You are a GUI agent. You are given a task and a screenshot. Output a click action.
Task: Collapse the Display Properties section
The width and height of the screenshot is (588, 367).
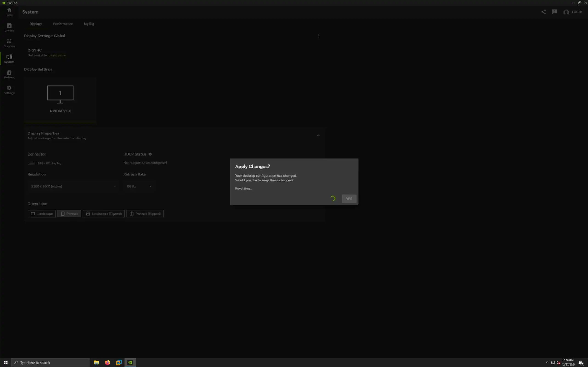tap(318, 135)
